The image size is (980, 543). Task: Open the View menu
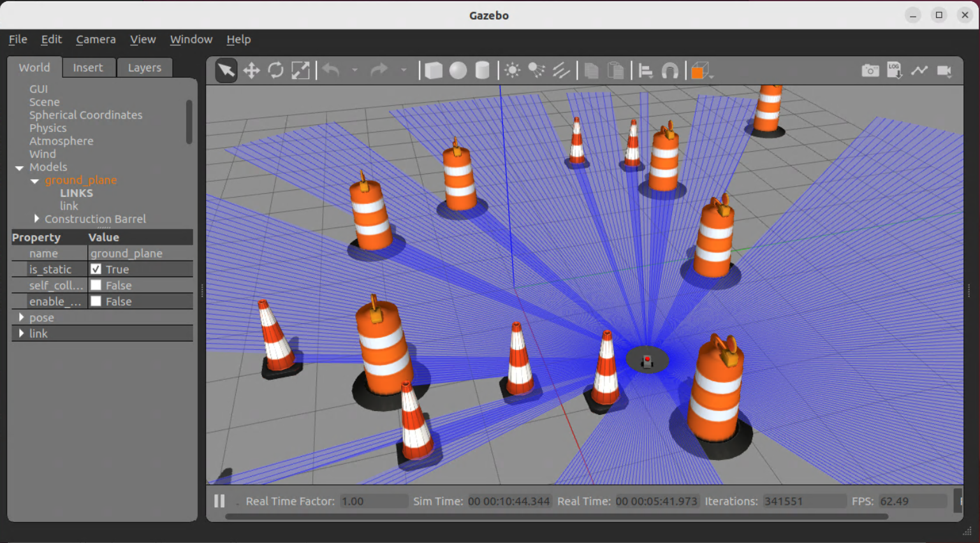click(143, 39)
